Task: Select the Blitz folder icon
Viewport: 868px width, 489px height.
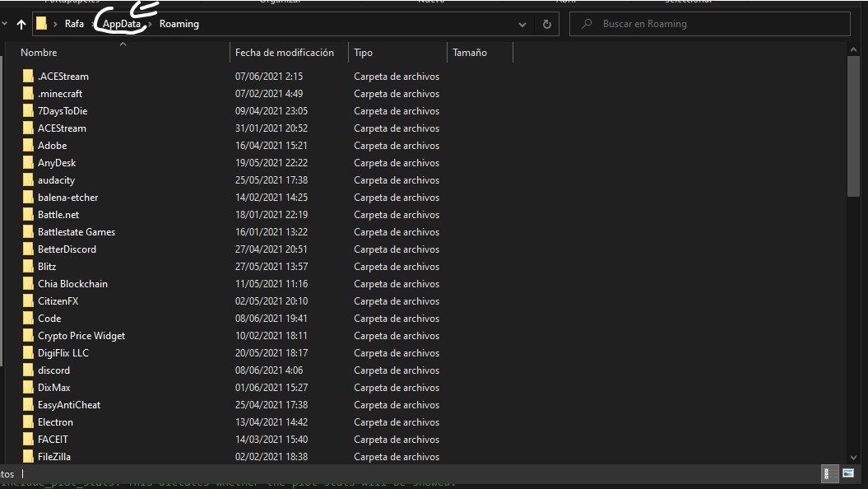Action: (28, 267)
